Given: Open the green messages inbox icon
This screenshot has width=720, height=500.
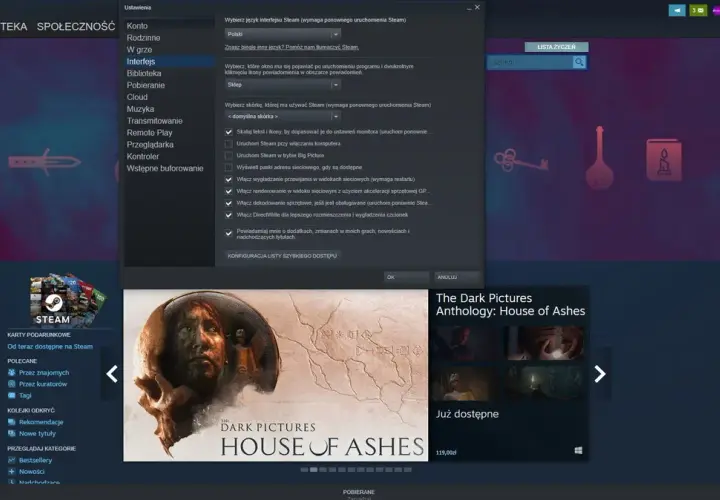Looking at the screenshot, I should (698, 10).
